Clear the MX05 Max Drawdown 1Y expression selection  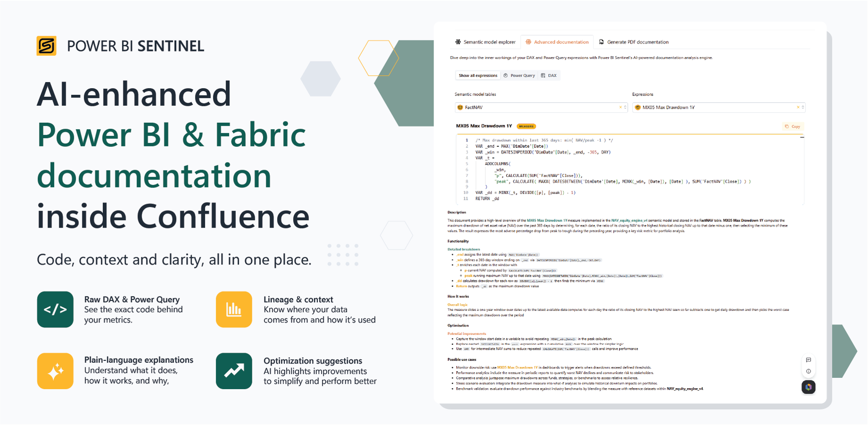pos(798,108)
